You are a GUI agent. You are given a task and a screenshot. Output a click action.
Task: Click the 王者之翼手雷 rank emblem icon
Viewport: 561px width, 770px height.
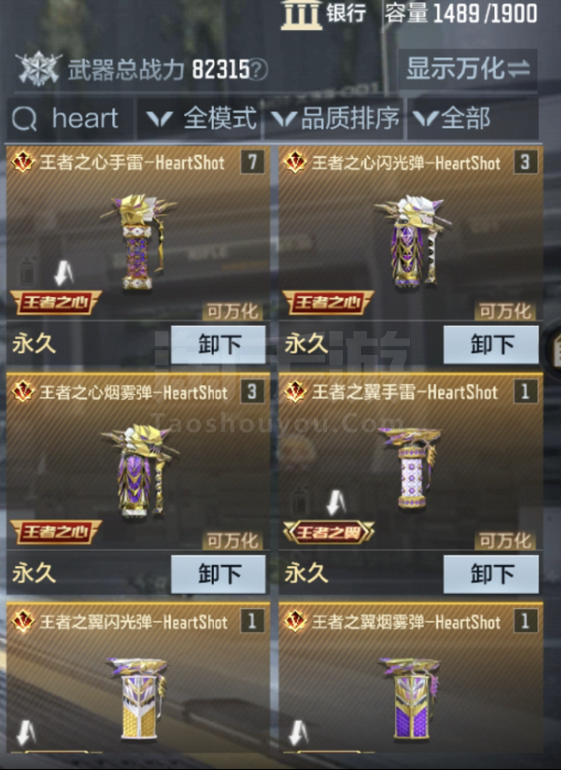click(295, 392)
